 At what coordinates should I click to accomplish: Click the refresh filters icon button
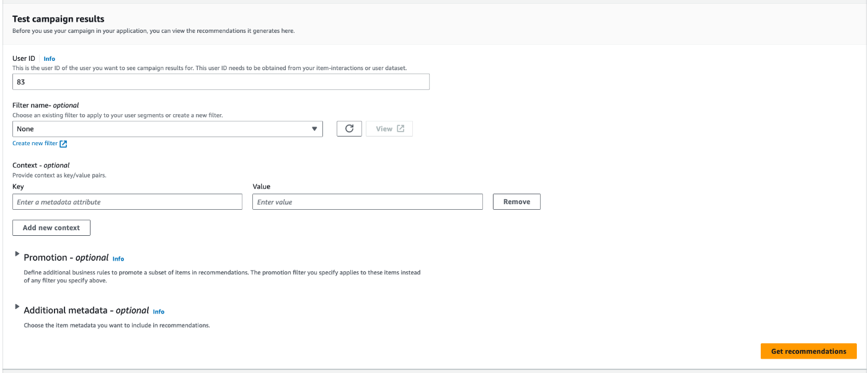coord(349,128)
